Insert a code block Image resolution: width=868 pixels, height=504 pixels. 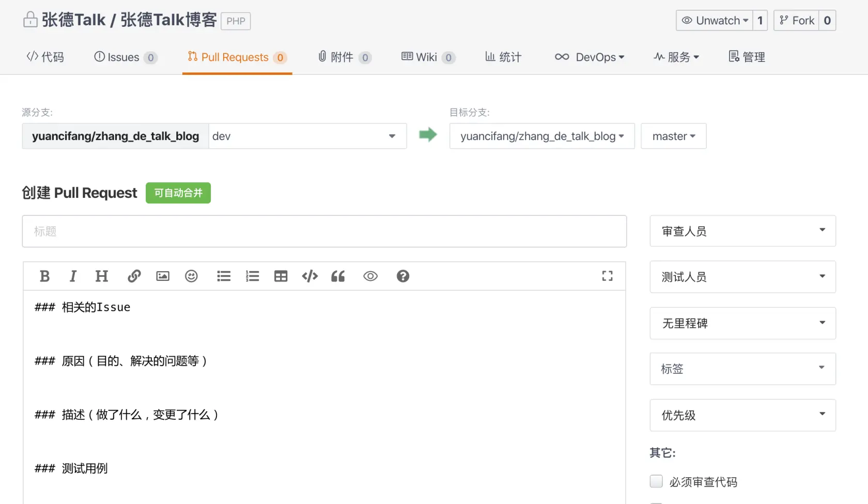pos(309,276)
